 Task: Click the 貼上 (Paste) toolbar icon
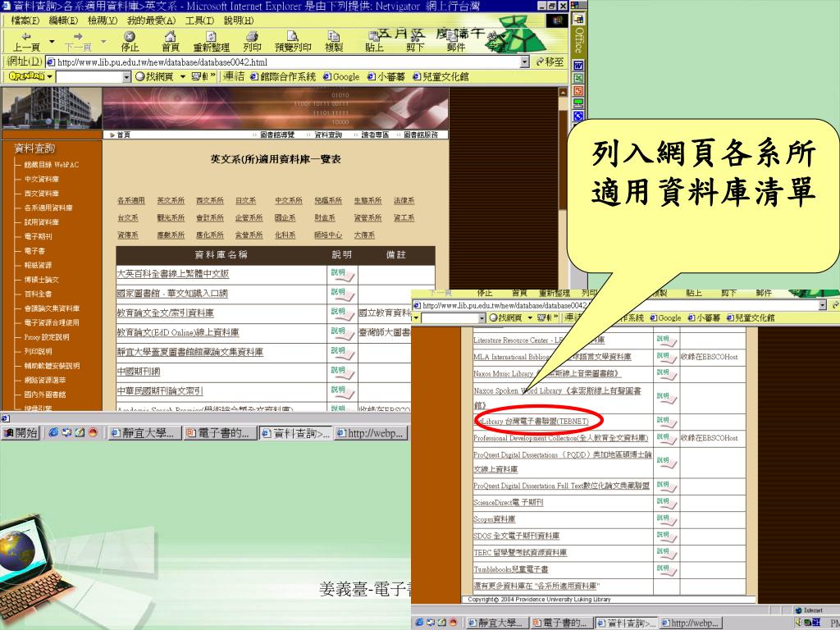click(x=374, y=41)
